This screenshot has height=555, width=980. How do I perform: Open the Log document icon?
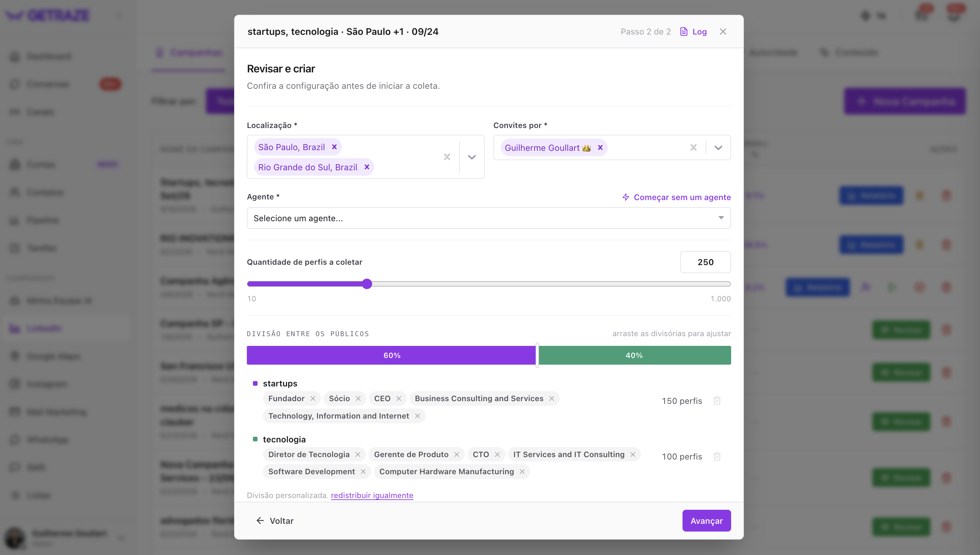[x=684, y=32]
